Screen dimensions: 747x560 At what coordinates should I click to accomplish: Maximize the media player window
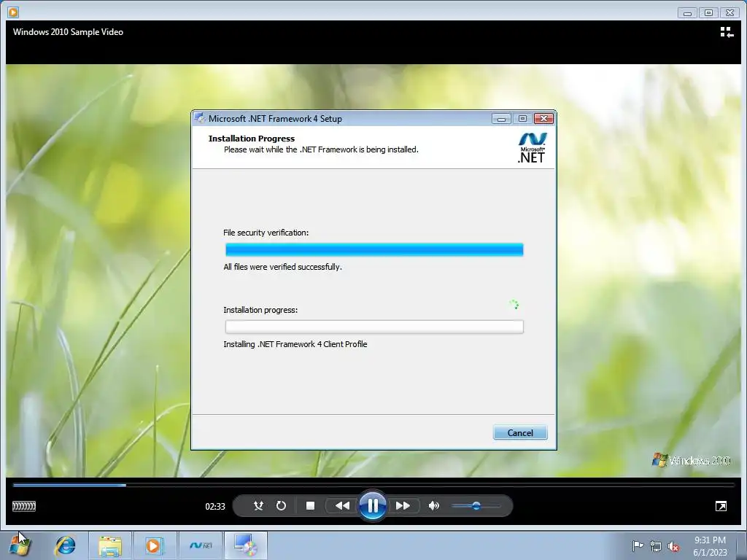pyautogui.click(x=708, y=13)
